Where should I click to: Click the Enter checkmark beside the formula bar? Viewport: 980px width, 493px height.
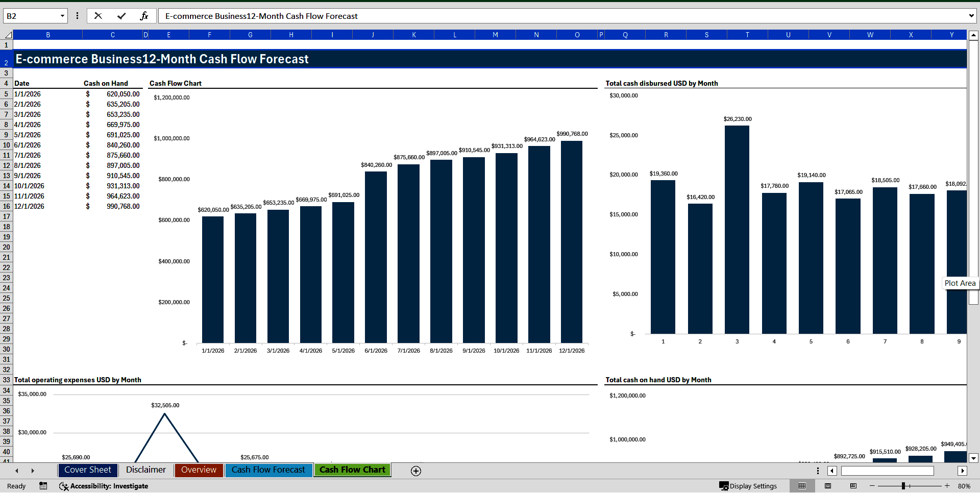coord(121,16)
